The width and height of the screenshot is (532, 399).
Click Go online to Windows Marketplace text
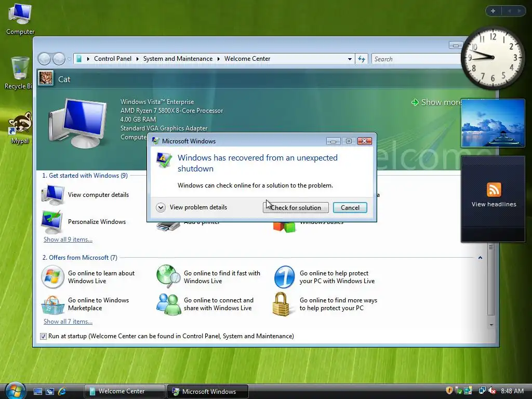pos(98,304)
